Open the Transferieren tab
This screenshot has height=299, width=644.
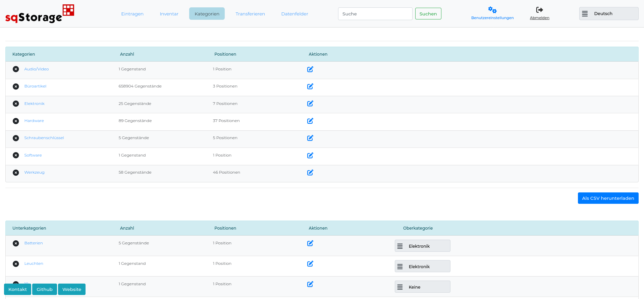[x=250, y=14]
